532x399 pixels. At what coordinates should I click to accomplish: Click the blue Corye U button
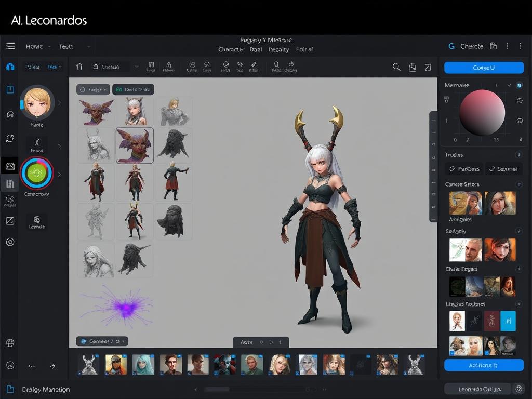point(484,68)
